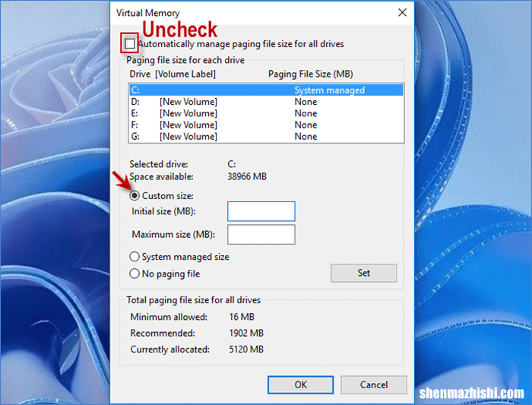Confirm with the OK button
Screen dimensions: 532x405
(x=301, y=384)
